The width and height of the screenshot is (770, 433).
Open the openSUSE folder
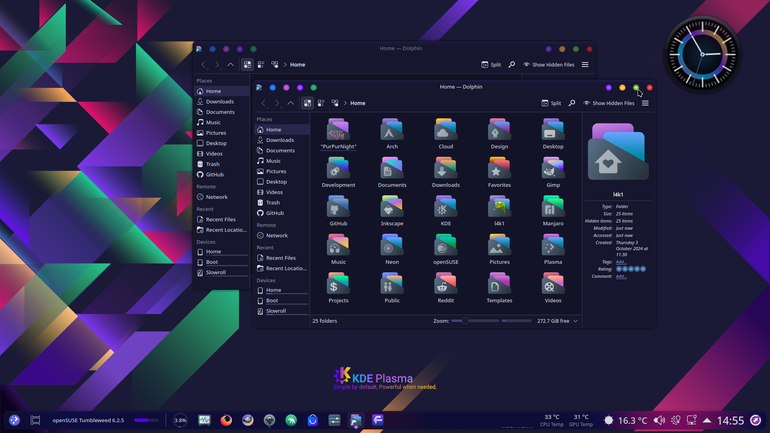coord(445,249)
